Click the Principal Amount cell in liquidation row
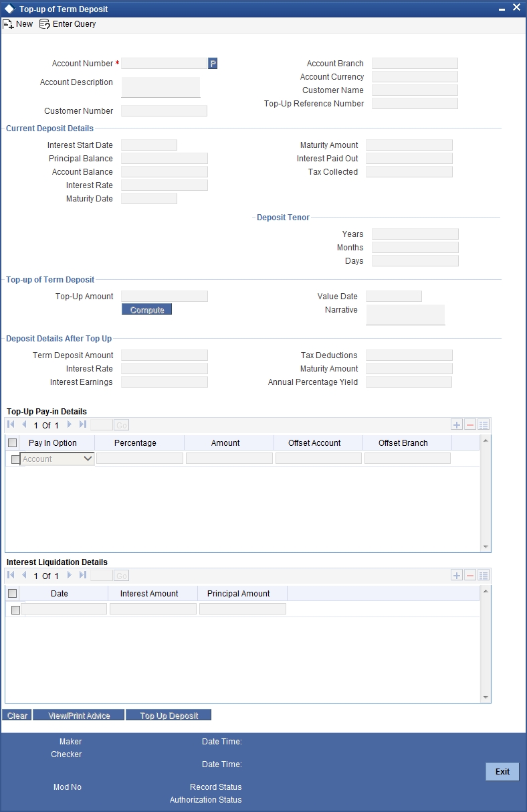The height and width of the screenshot is (812, 527). coord(243,609)
